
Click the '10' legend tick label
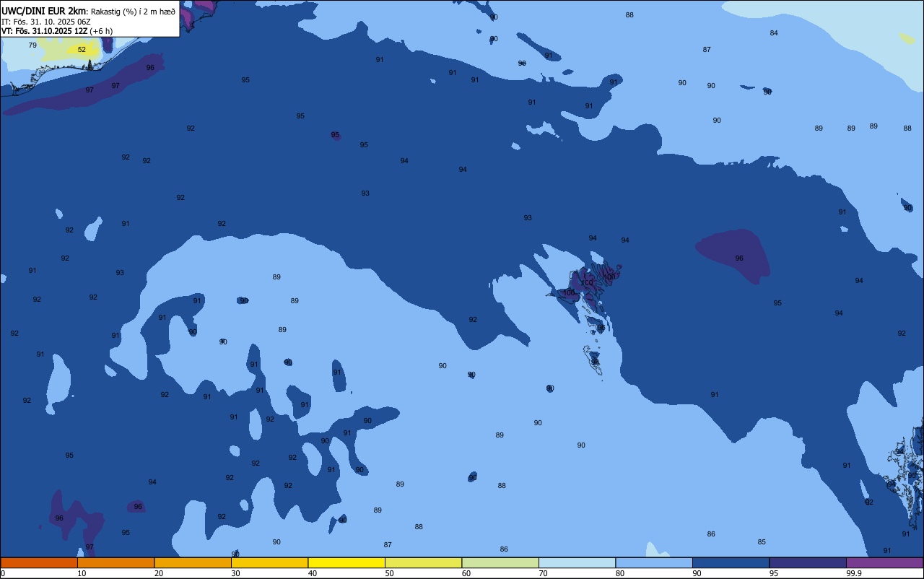tap(82, 573)
